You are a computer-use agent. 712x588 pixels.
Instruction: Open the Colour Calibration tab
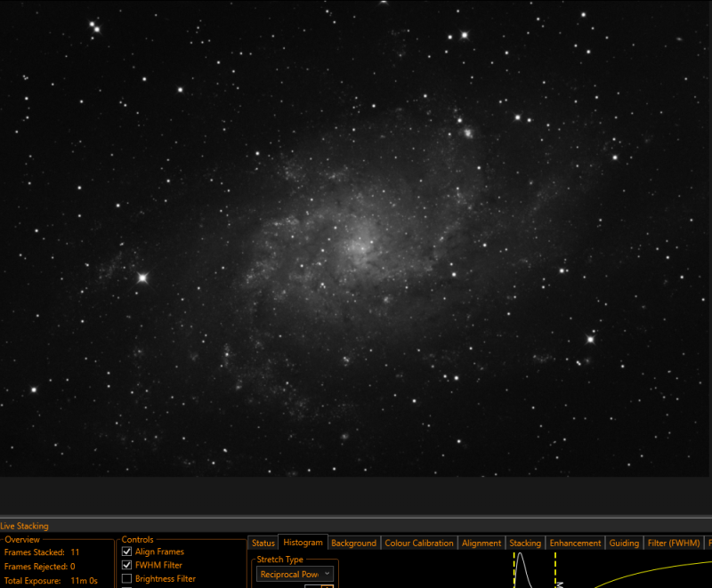[418, 544]
